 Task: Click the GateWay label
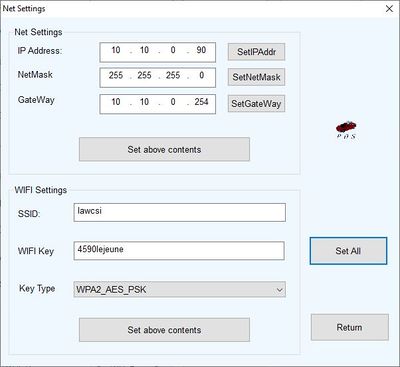coord(36,100)
